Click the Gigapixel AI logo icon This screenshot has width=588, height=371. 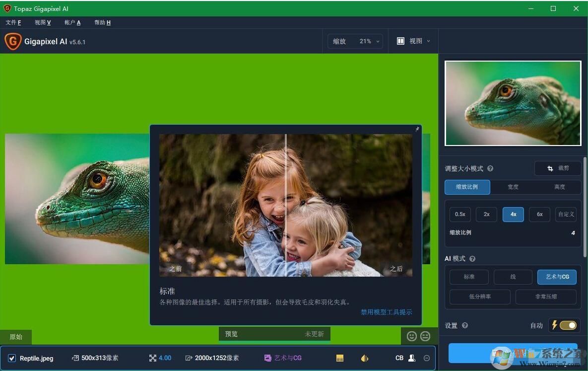click(x=13, y=41)
